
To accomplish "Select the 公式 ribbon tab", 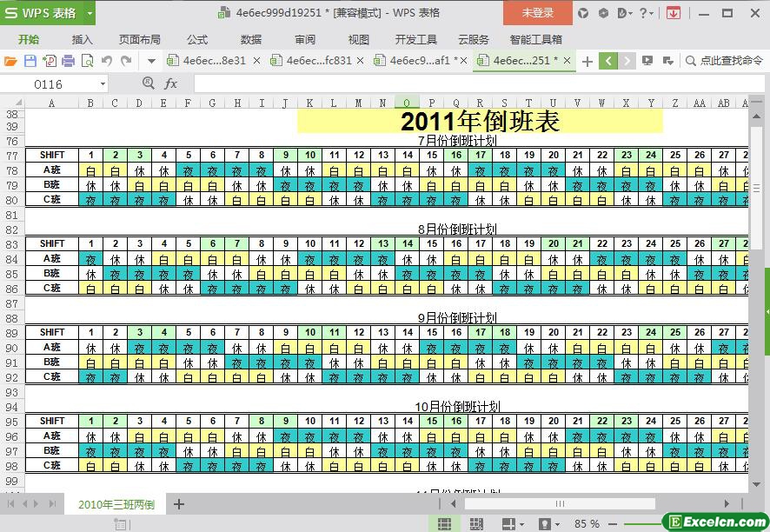I will pos(197,40).
